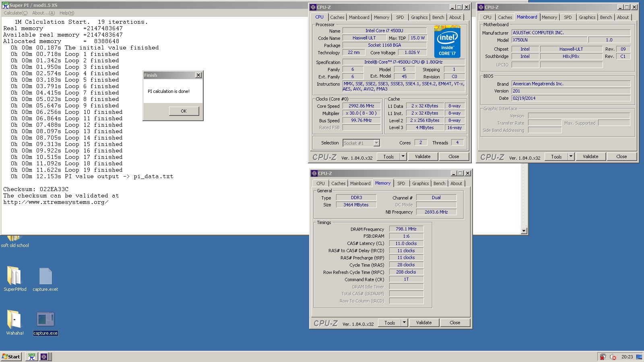Click the taskbar clock 20:23

pos(627,356)
